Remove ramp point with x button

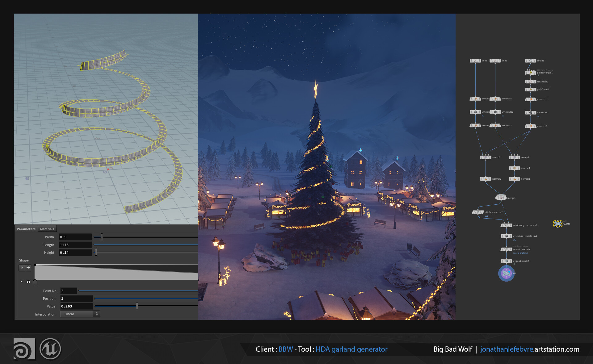click(x=22, y=268)
